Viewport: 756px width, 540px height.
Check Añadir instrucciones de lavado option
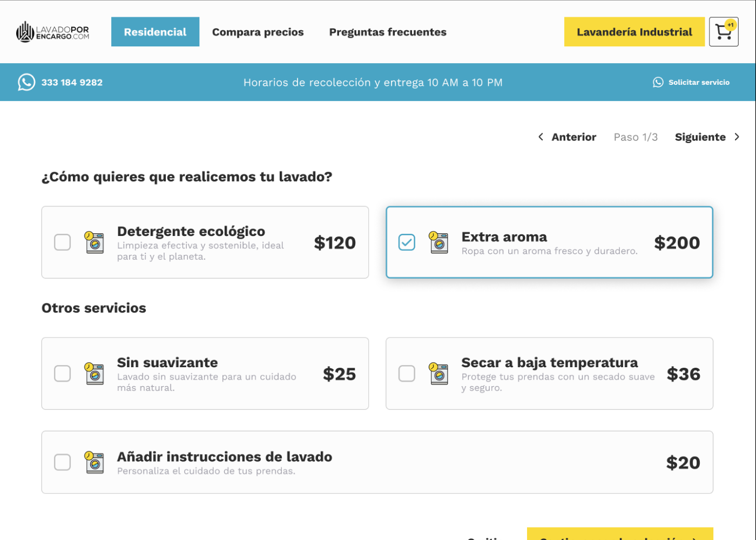[x=63, y=462]
